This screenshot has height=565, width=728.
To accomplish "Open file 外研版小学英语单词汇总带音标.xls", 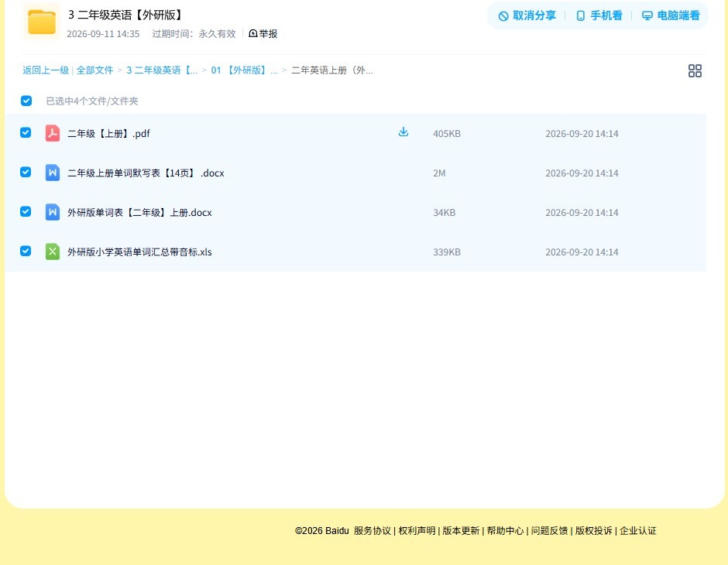I will click(x=139, y=252).
